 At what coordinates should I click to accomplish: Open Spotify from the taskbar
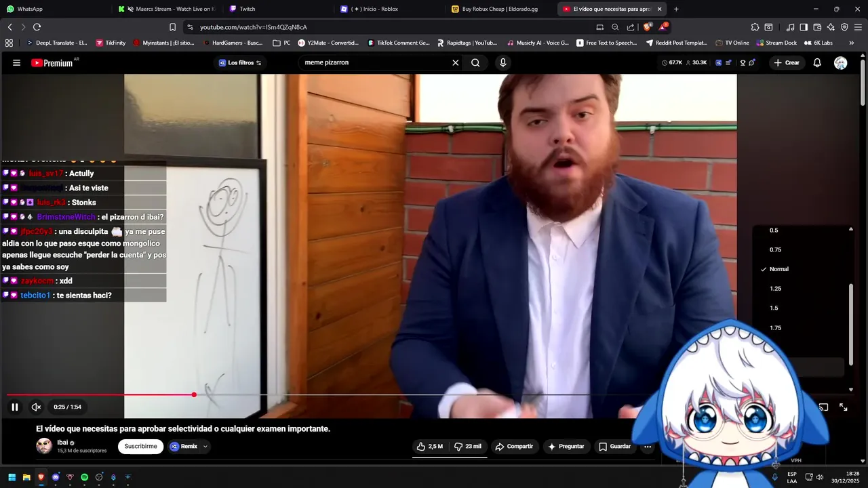(x=84, y=477)
